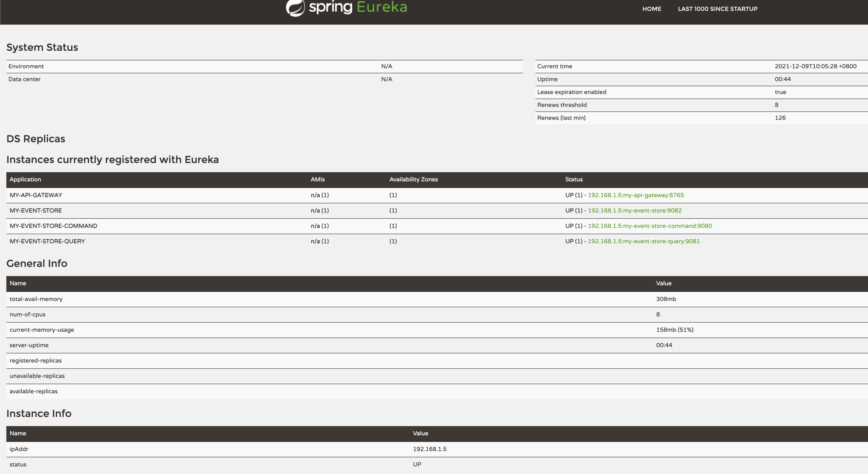Image resolution: width=868 pixels, height=474 pixels.
Task: Click the current-memory-usage row
Action: [42, 330]
